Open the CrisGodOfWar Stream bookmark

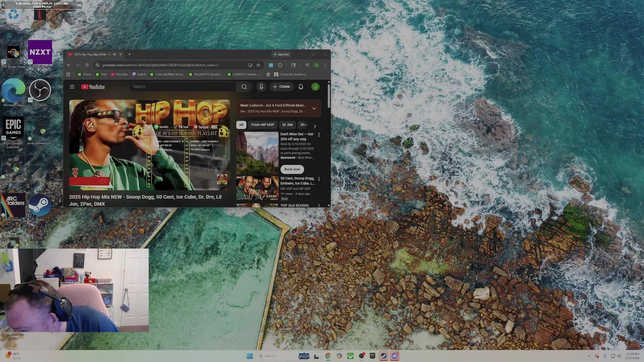coord(167,74)
